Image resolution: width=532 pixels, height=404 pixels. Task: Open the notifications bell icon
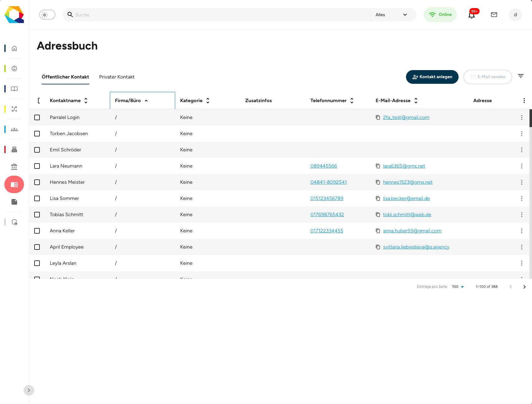coord(472,15)
